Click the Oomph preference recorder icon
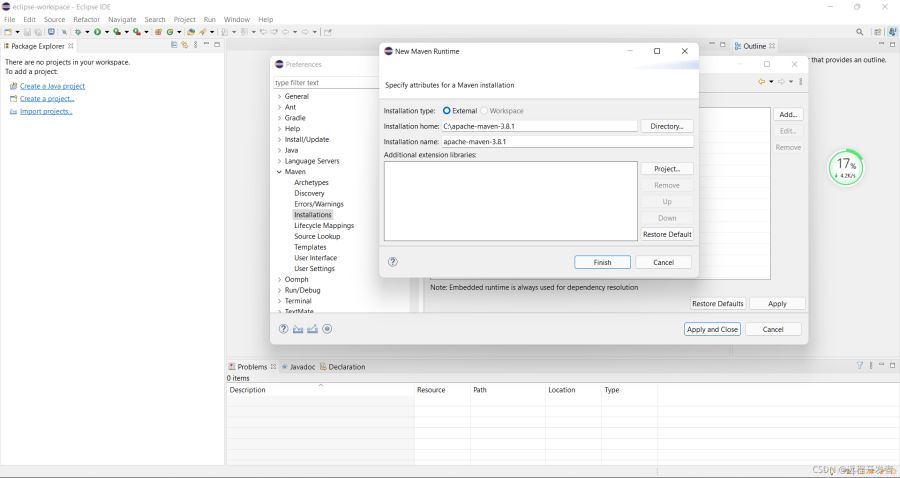This screenshot has width=900, height=478. click(x=327, y=329)
